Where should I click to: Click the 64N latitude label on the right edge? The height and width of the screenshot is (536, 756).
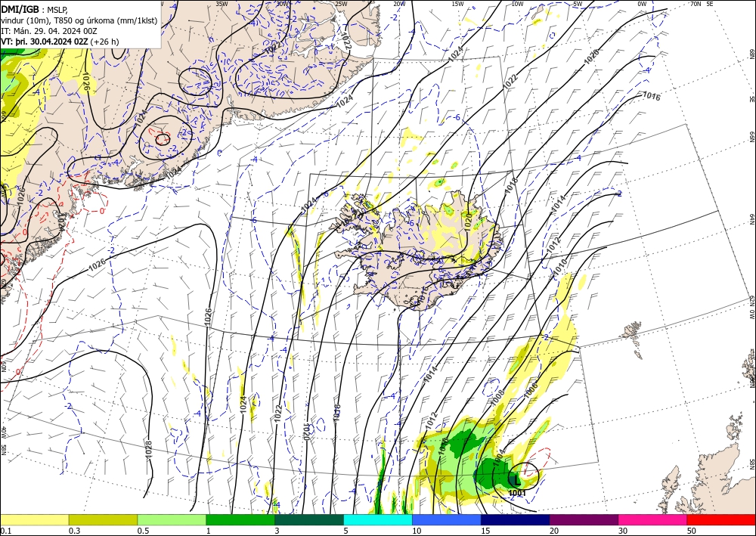pyautogui.click(x=752, y=219)
